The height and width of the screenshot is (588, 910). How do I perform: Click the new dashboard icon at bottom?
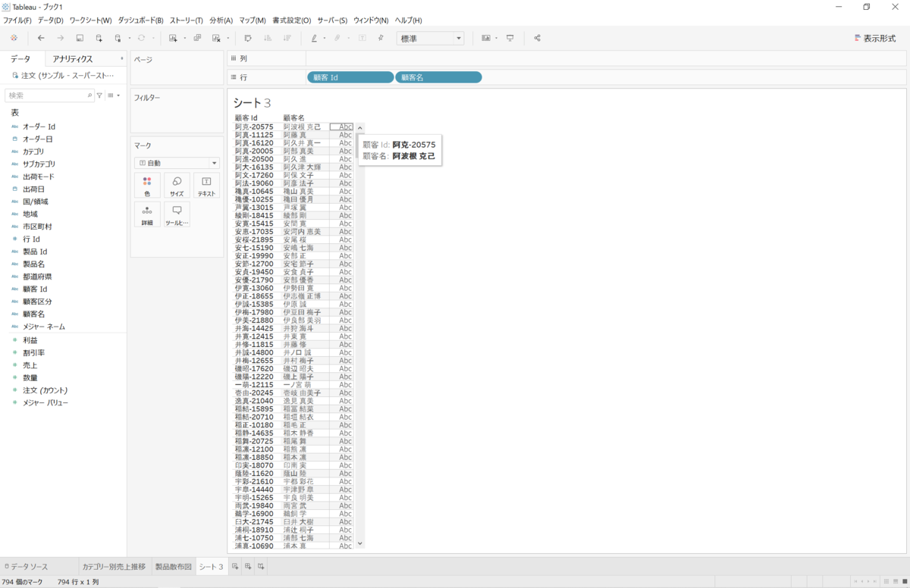248,567
